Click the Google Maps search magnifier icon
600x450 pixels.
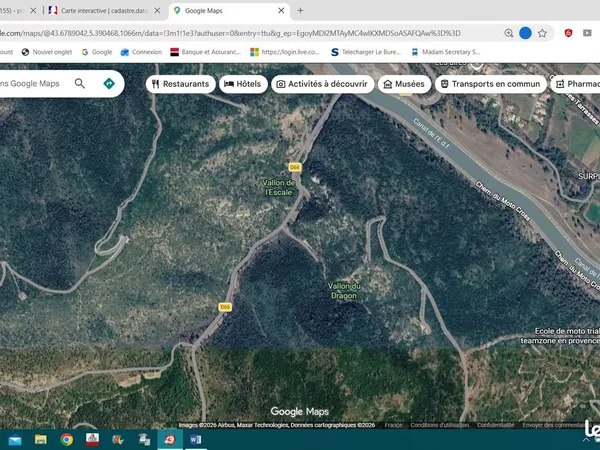pos(80,83)
